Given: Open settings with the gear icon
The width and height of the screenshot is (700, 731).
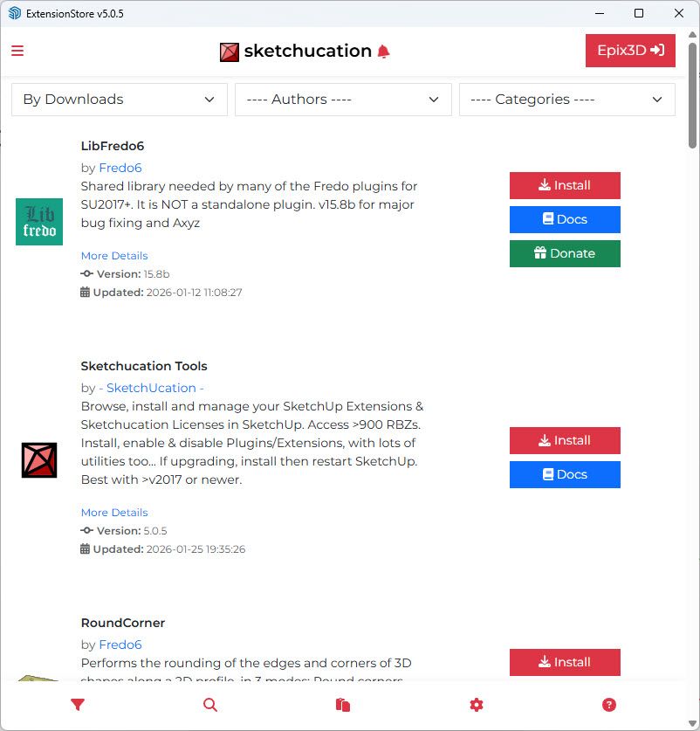Looking at the screenshot, I should click(x=476, y=705).
